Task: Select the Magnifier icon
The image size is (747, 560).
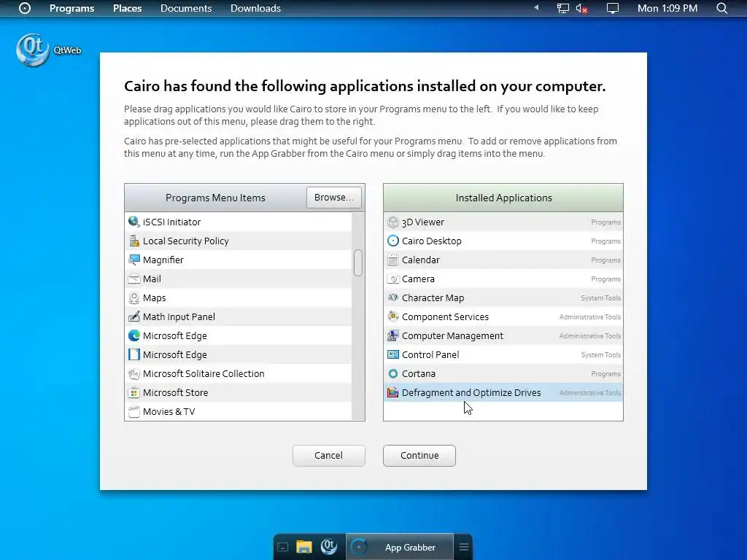Action: click(x=134, y=260)
